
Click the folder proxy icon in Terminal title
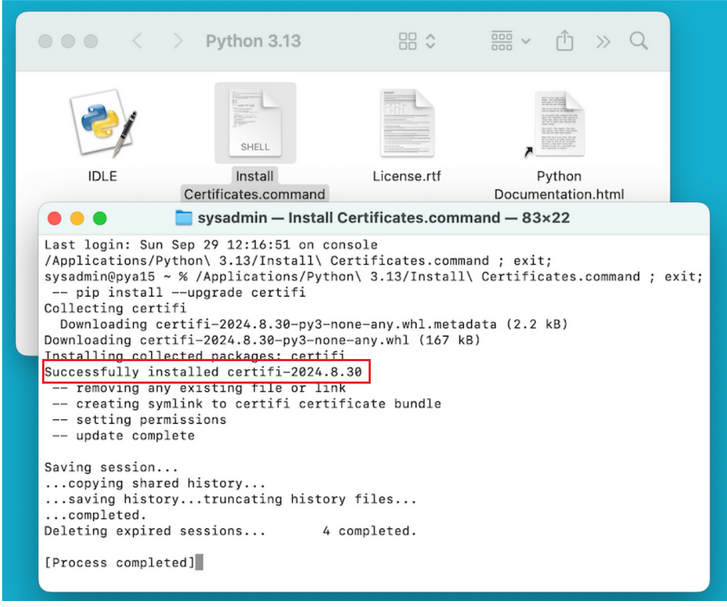[184, 217]
